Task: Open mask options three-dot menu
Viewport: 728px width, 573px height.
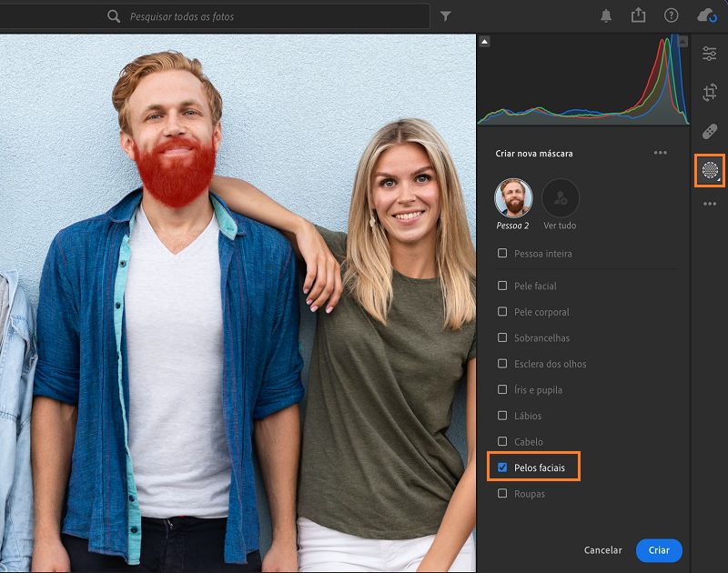Action: click(x=660, y=153)
